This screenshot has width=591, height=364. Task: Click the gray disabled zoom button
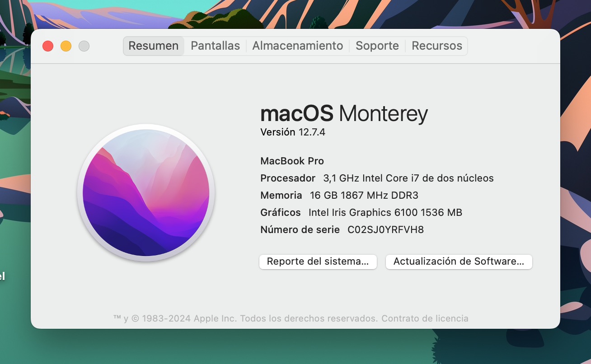click(x=84, y=46)
